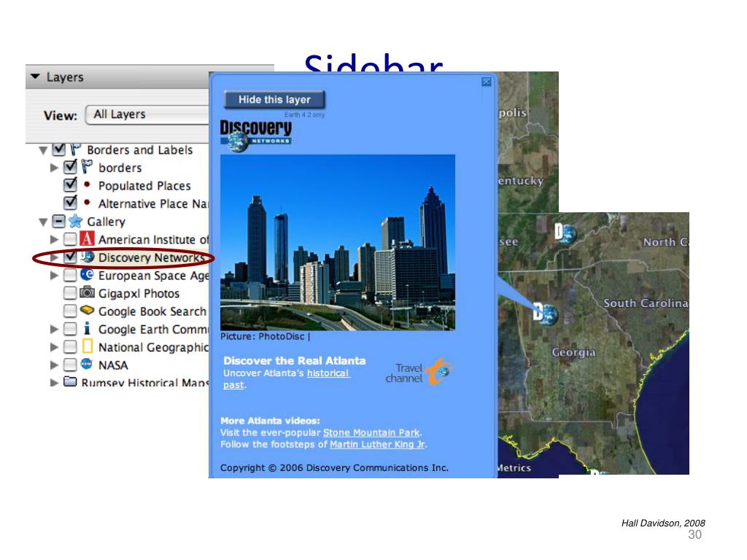Select the Gigapxl Photos layer label
The image size is (747, 560).
click(139, 294)
